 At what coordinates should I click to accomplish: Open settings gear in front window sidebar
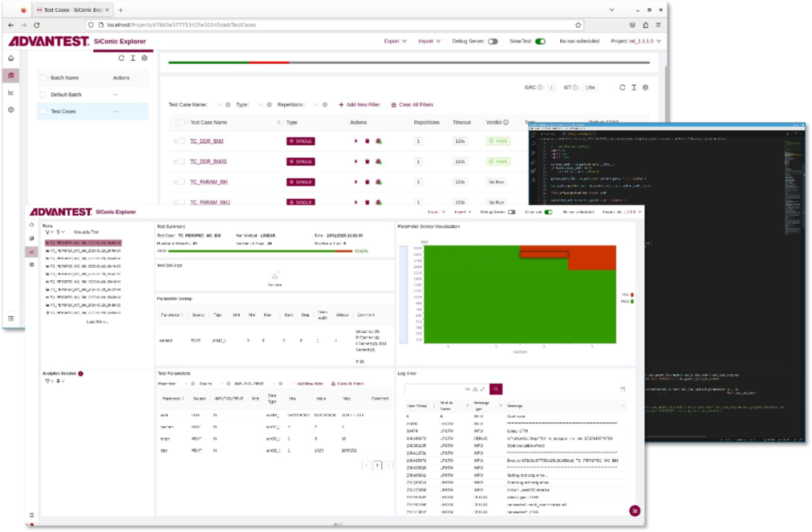[x=32, y=264]
